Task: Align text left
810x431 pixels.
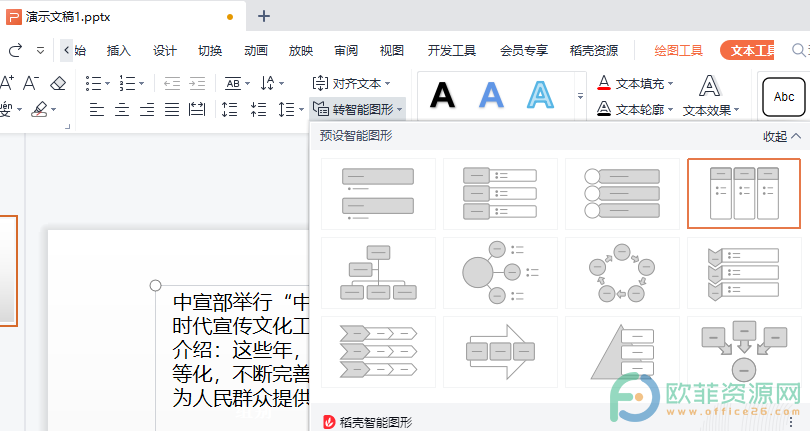Action: [97, 110]
